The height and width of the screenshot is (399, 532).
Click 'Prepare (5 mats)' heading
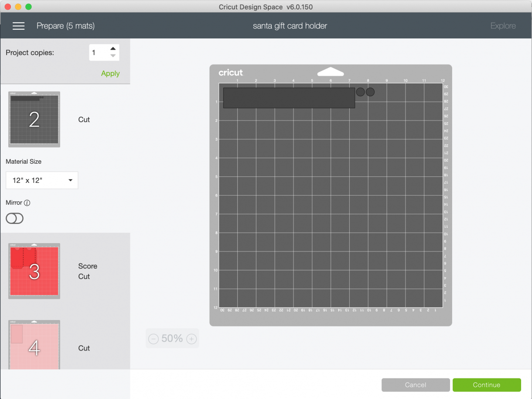(65, 26)
